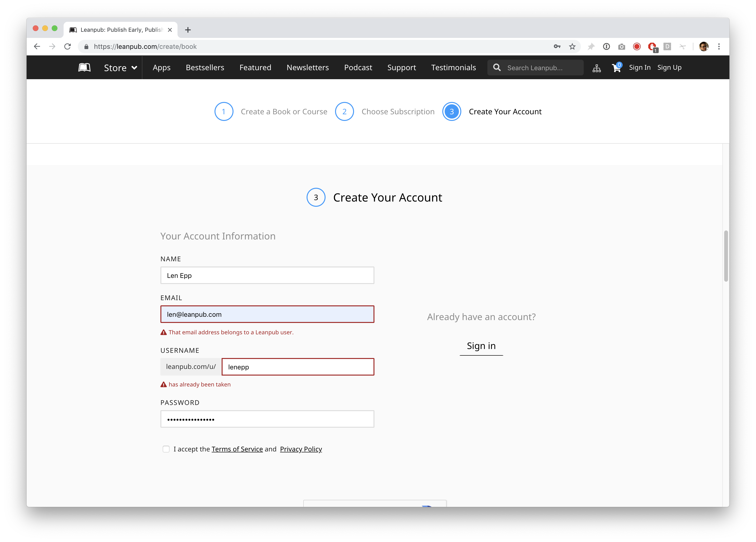This screenshot has height=542, width=756.
Task: Open the Featured page
Action: [255, 68]
